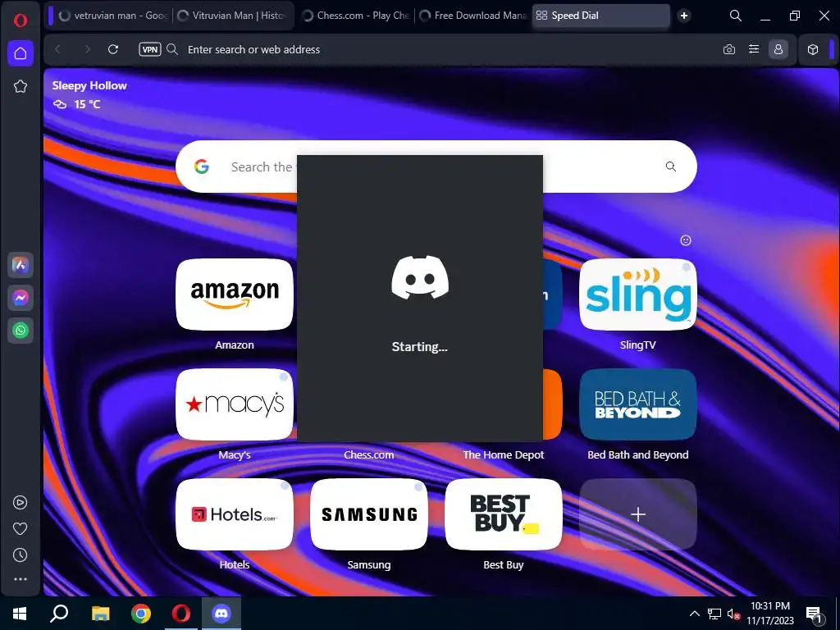Image resolution: width=840 pixels, height=630 pixels.
Task: Open the Amazon speed dial tile
Action: point(235,294)
